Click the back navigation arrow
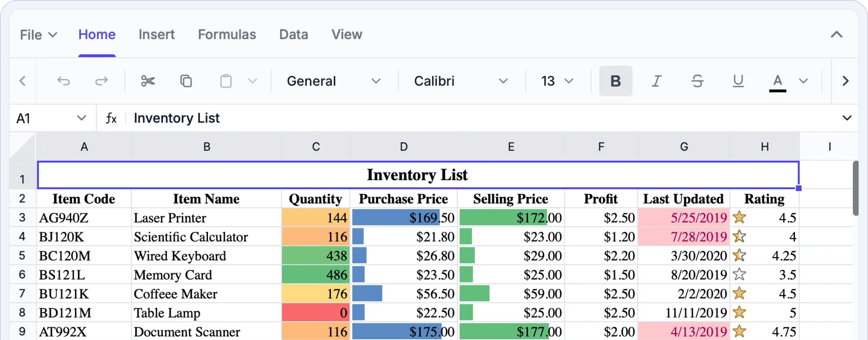The width and height of the screenshot is (868, 340). [x=23, y=81]
